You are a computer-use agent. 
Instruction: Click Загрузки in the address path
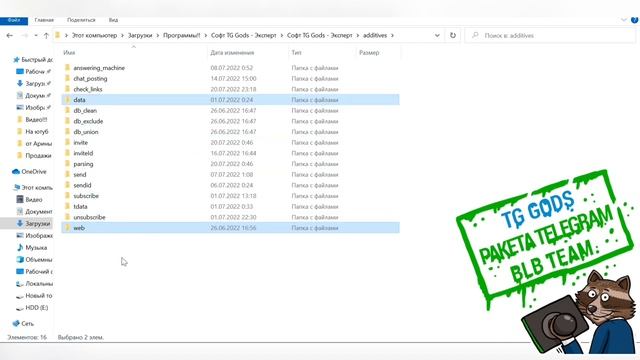tap(140, 36)
